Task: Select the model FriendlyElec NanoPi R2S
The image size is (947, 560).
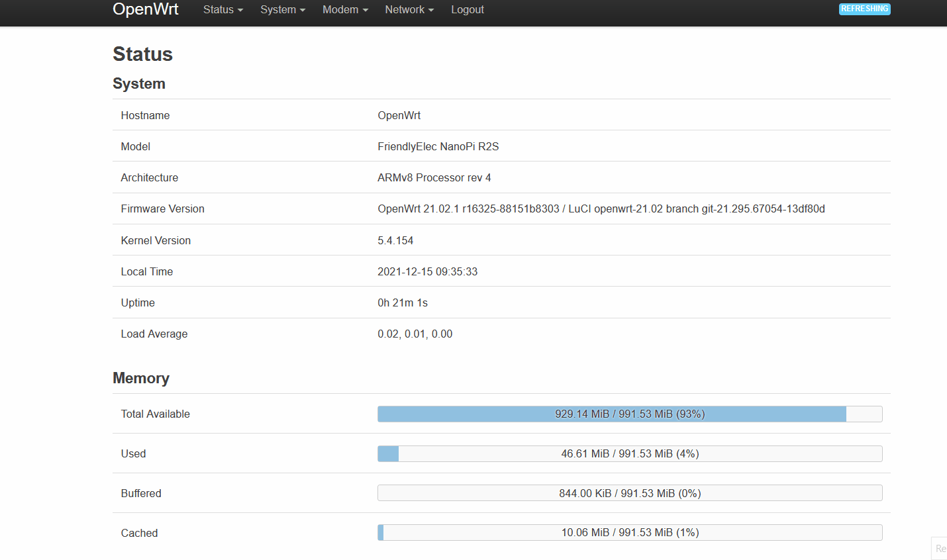Action: (x=438, y=146)
